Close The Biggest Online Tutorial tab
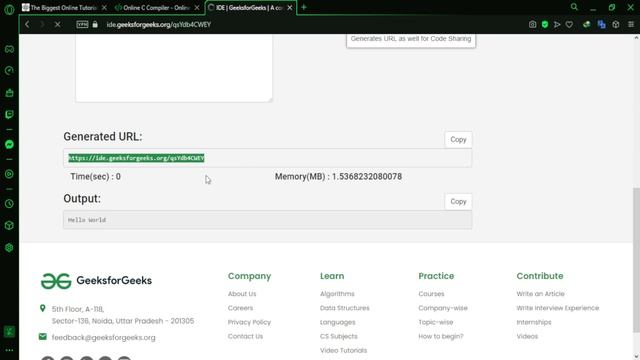 point(104,7)
